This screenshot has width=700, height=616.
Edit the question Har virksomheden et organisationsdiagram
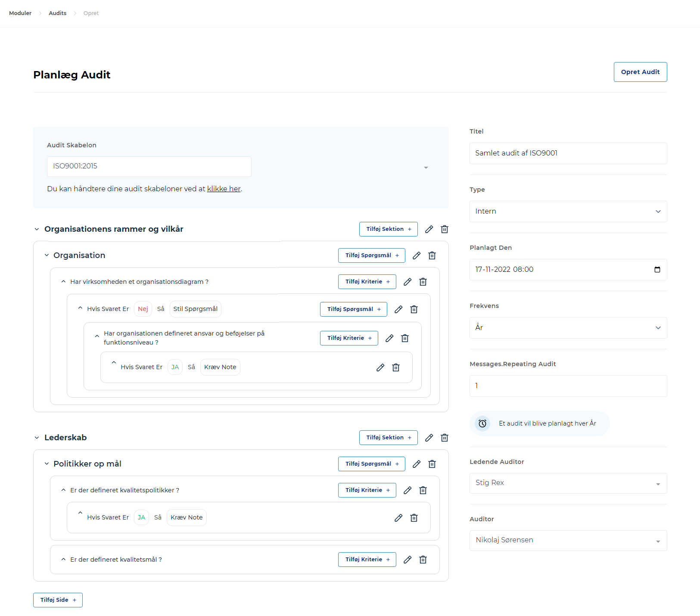click(x=408, y=281)
